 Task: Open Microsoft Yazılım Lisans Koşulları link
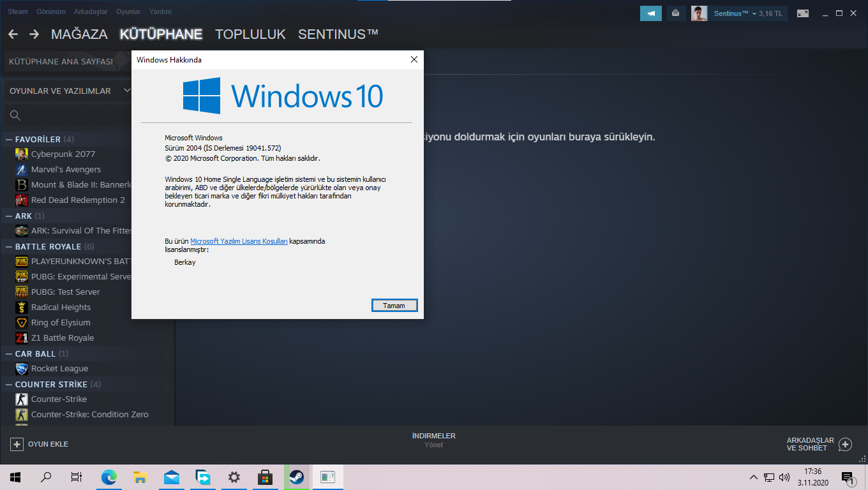tap(239, 241)
